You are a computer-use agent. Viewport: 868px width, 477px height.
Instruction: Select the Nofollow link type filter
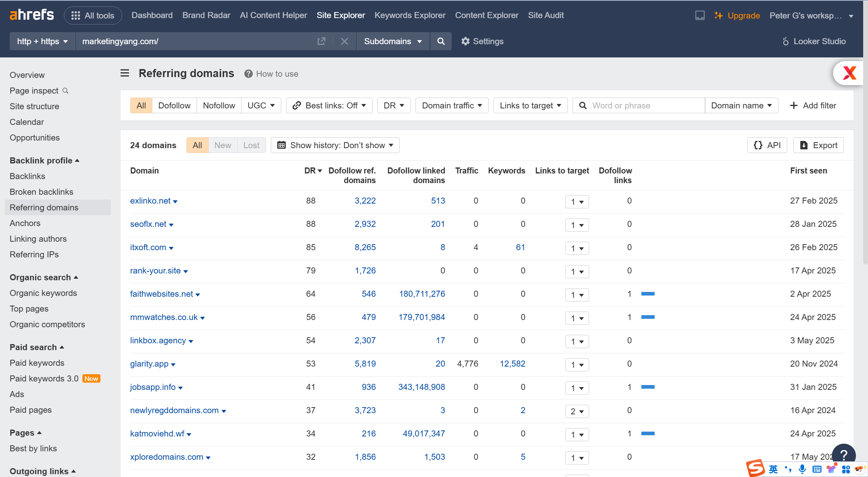click(x=219, y=106)
